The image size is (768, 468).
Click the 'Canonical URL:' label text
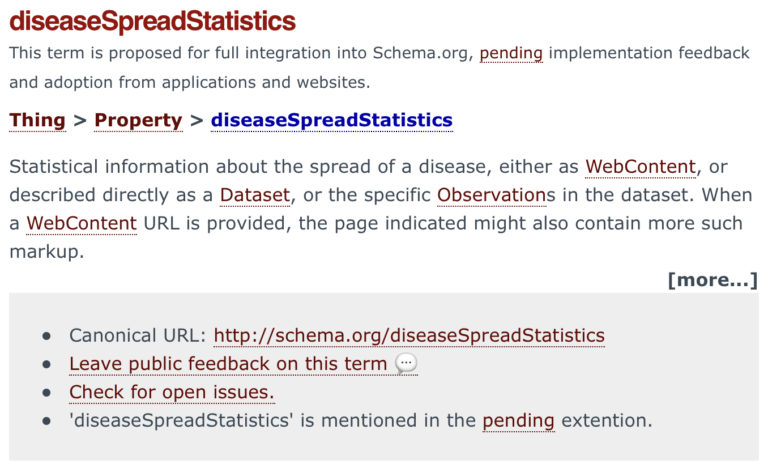tap(137, 336)
